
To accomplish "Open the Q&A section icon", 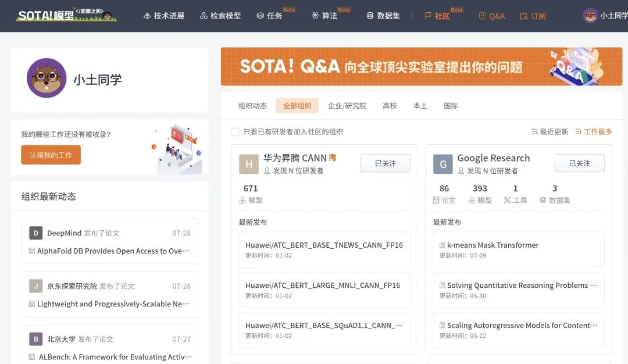I will coord(482,16).
